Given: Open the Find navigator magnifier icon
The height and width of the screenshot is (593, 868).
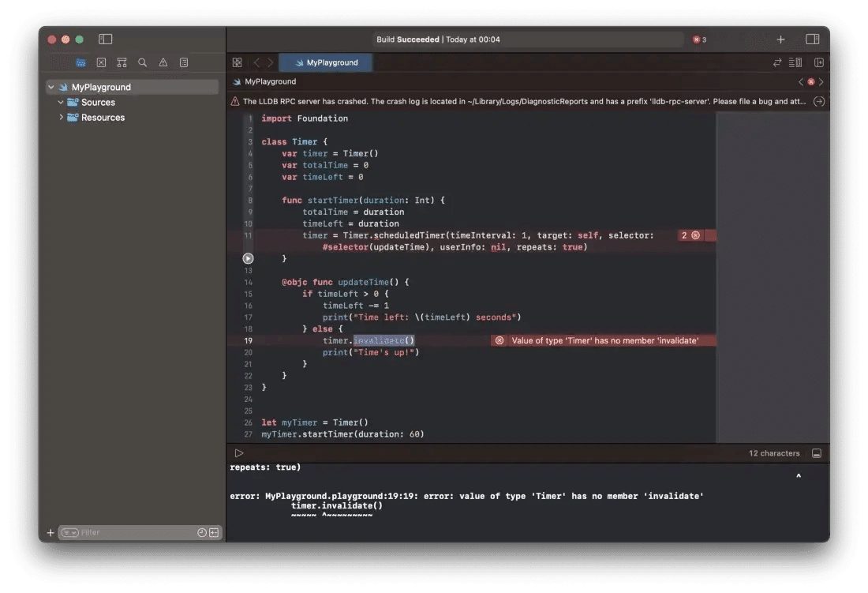Looking at the screenshot, I should point(142,62).
